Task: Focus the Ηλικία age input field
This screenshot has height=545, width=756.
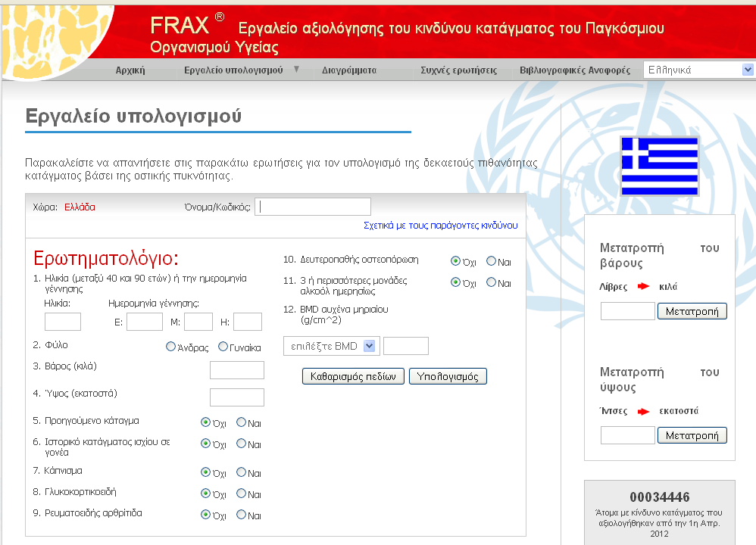Action: 63,322
